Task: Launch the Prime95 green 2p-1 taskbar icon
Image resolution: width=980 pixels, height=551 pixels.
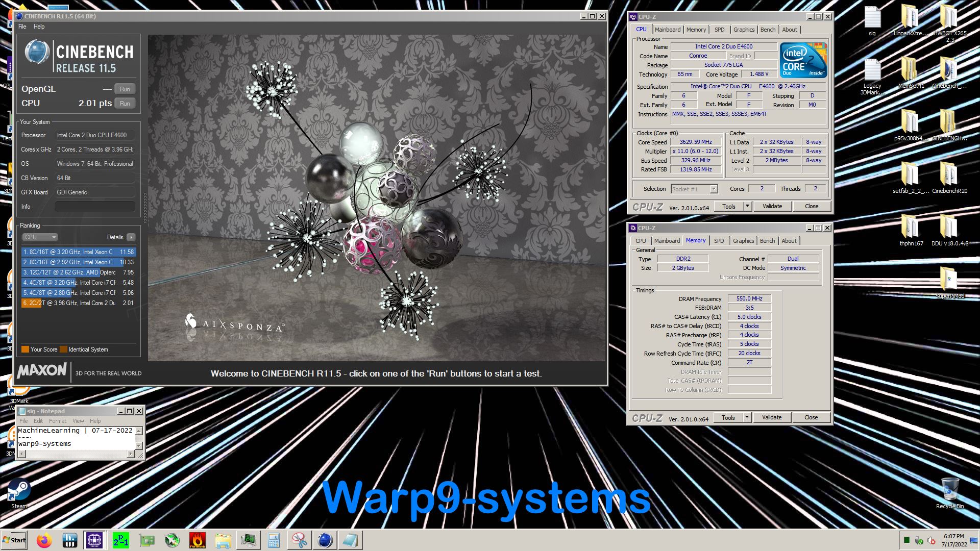Action: [121, 540]
